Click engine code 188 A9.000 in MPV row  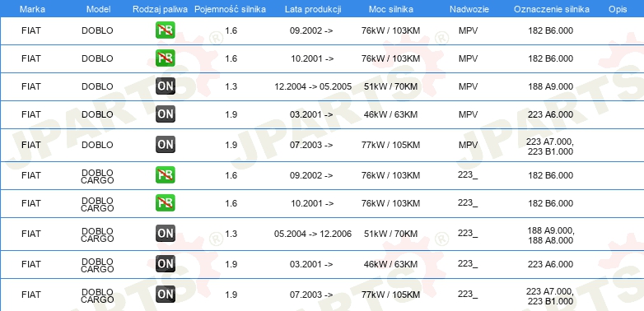pyautogui.click(x=550, y=86)
